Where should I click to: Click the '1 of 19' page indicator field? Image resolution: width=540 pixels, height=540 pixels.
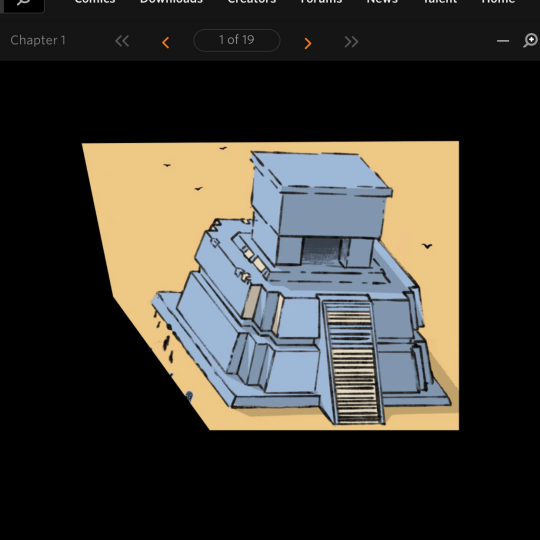(x=237, y=40)
